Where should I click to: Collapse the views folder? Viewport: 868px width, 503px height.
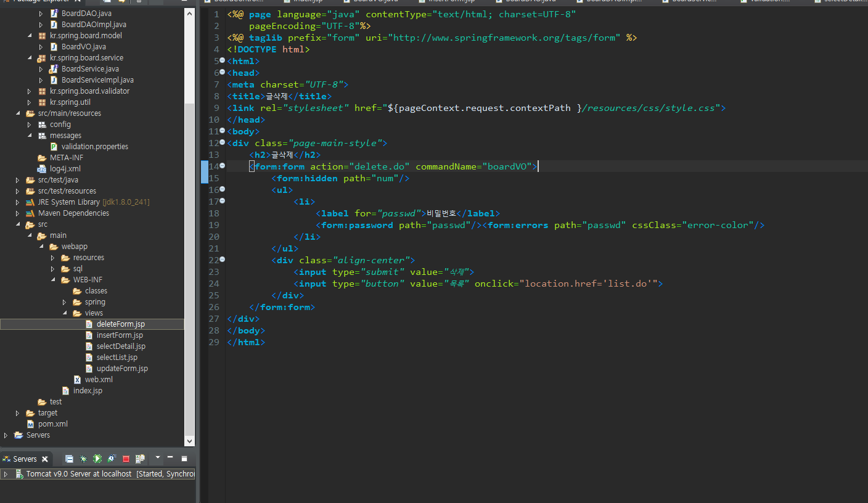coord(65,313)
